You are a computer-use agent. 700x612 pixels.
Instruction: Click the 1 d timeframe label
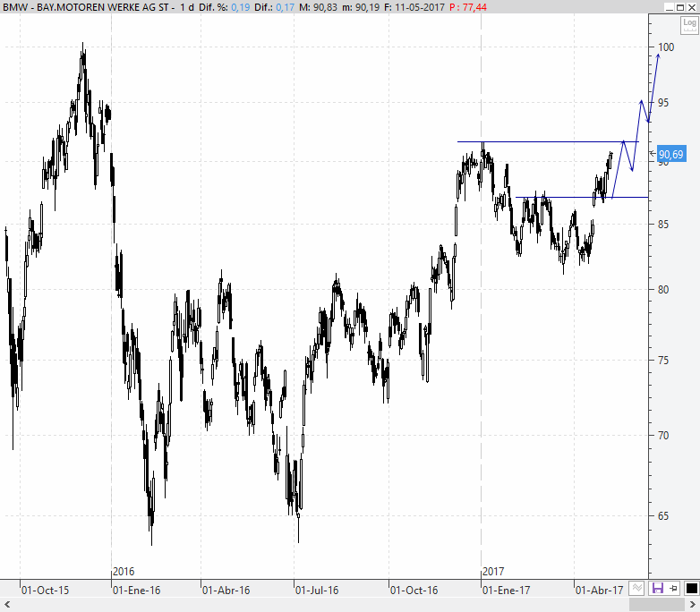186,7
